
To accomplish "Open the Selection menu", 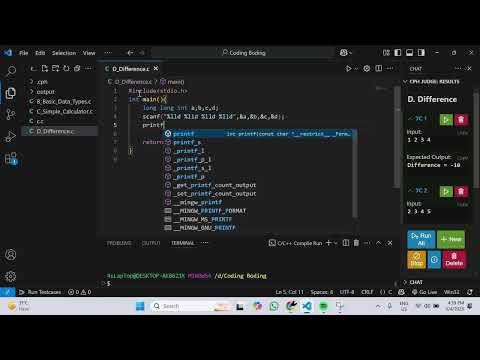I will click(64, 53).
